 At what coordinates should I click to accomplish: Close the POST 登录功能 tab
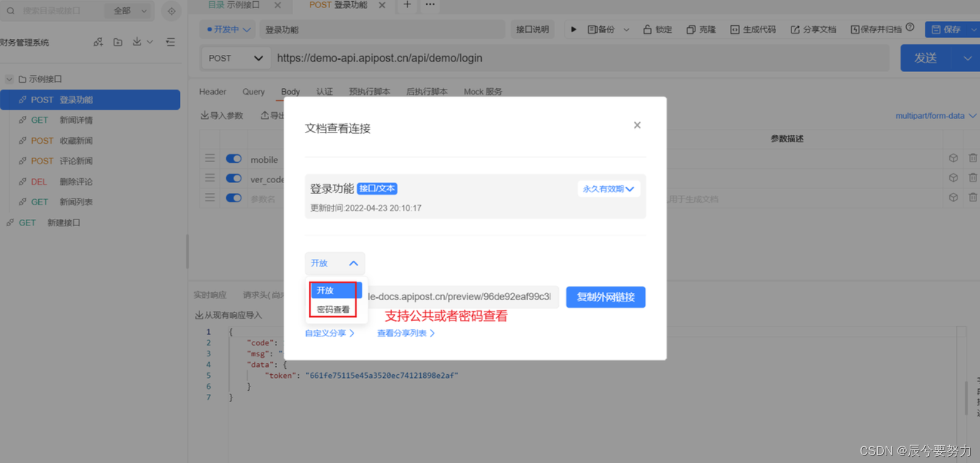click(x=382, y=5)
